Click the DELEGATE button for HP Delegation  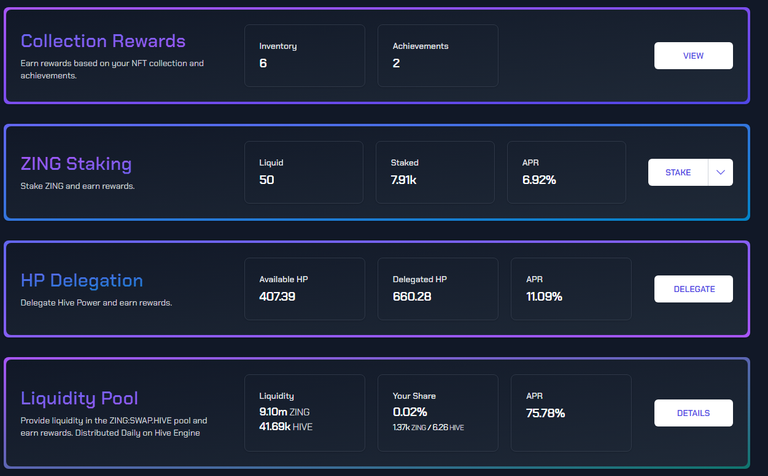(x=693, y=289)
